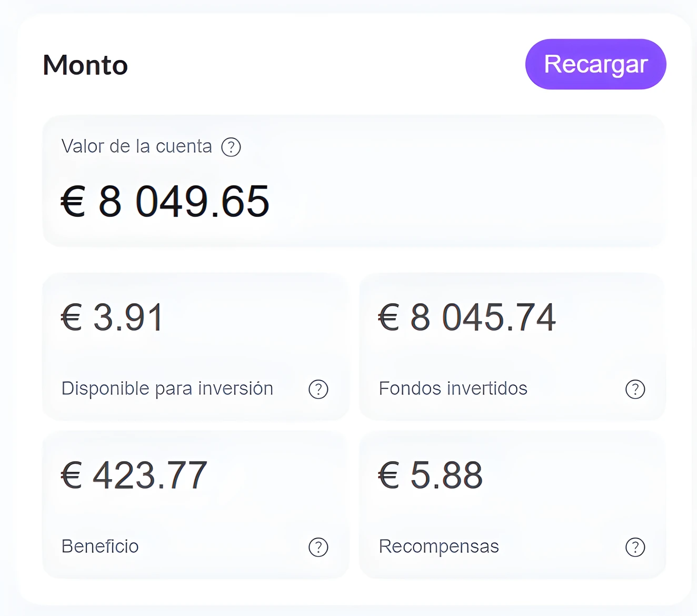Click the euro sign before 5.88

389,476
